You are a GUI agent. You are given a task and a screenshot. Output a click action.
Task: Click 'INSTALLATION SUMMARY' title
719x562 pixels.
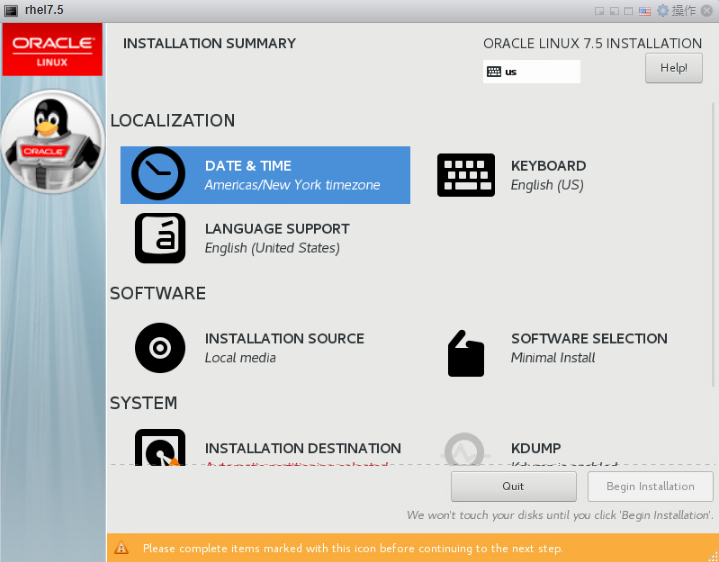tap(210, 44)
